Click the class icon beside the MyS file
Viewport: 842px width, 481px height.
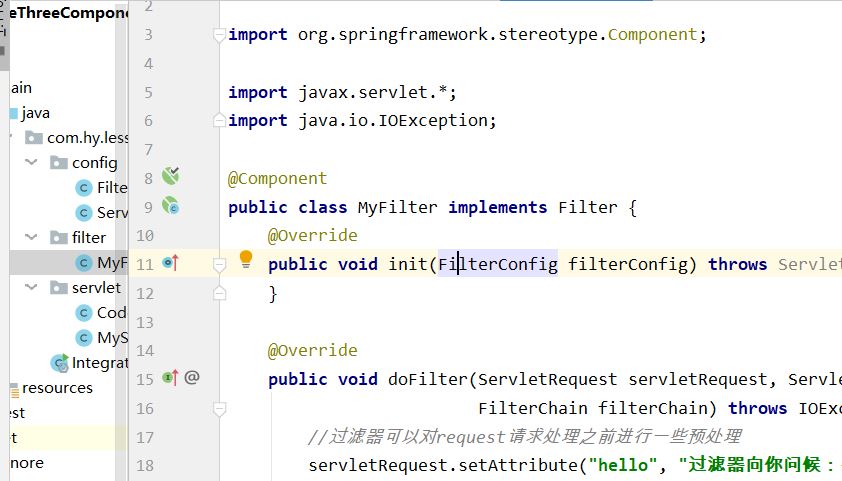pyautogui.click(x=83, y=338)
